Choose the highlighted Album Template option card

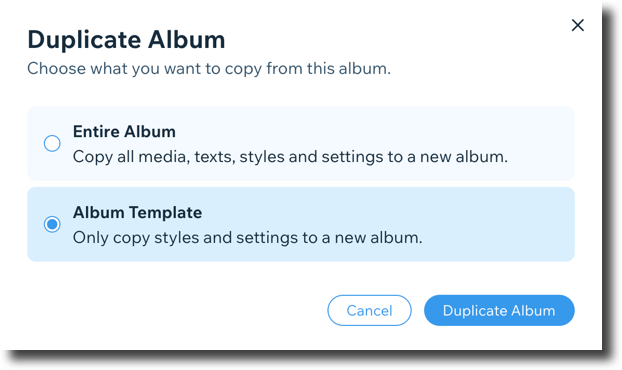pos(301,224)
